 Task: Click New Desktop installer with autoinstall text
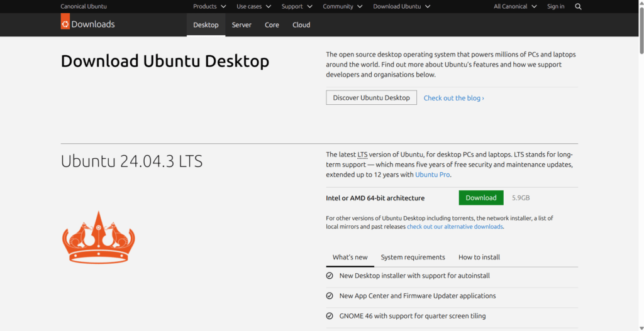[414, 276]
